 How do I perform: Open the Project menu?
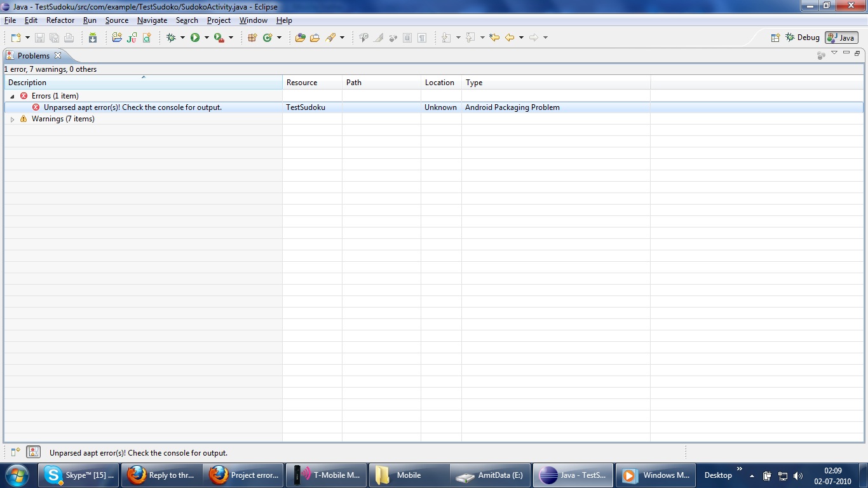point(219,20)
